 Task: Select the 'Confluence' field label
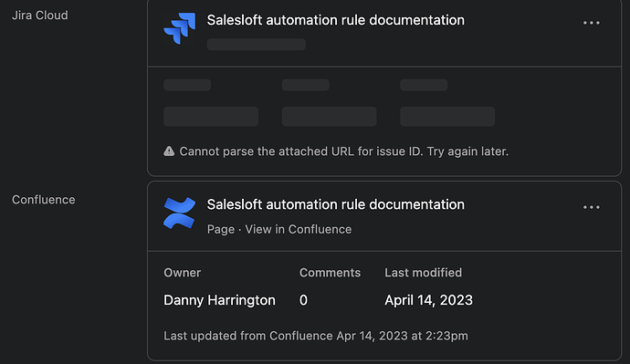coord(44,200)
